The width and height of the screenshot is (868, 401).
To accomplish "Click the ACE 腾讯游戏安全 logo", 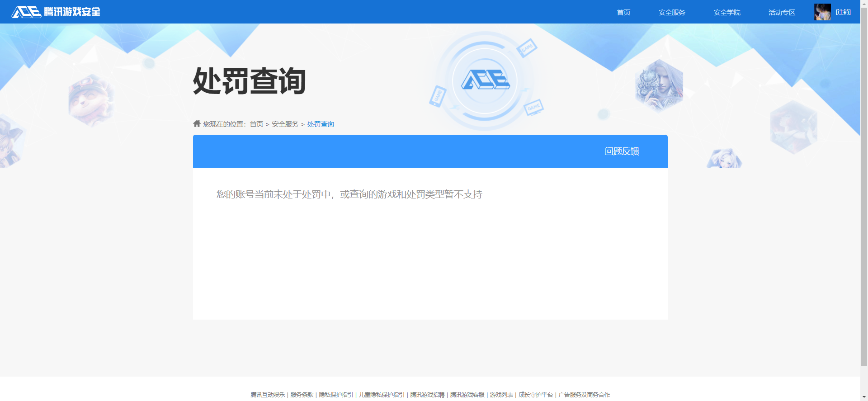I will click(x=56, y=12).
